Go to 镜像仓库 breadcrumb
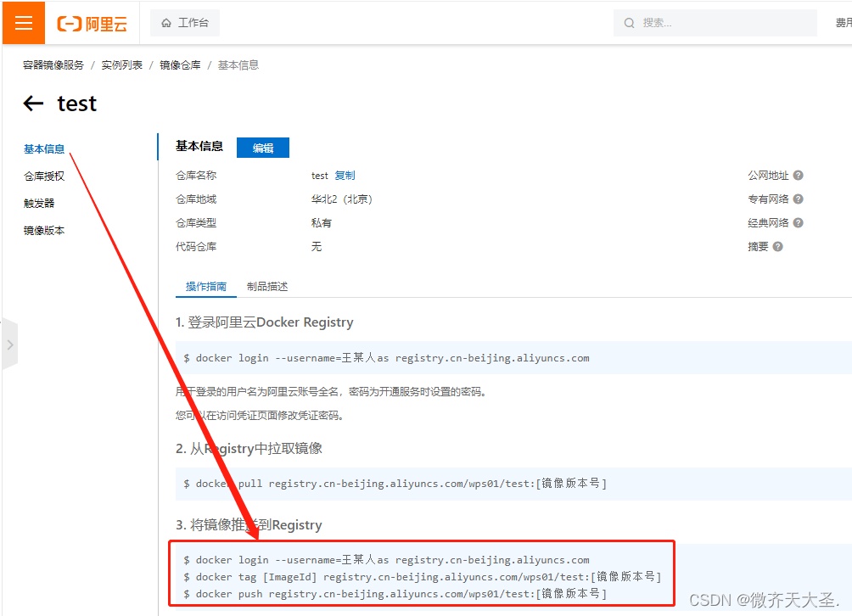The width and height of the screenshot is (852, 616). 180,65
